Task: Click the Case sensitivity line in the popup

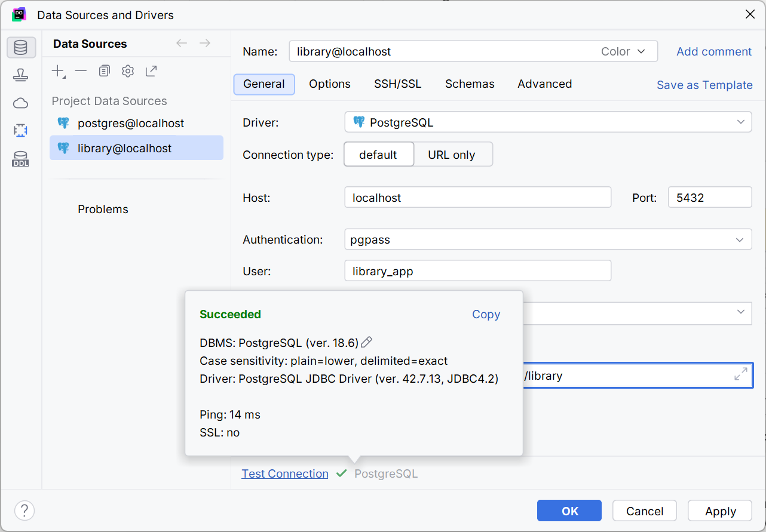Action: coord(323,361)
